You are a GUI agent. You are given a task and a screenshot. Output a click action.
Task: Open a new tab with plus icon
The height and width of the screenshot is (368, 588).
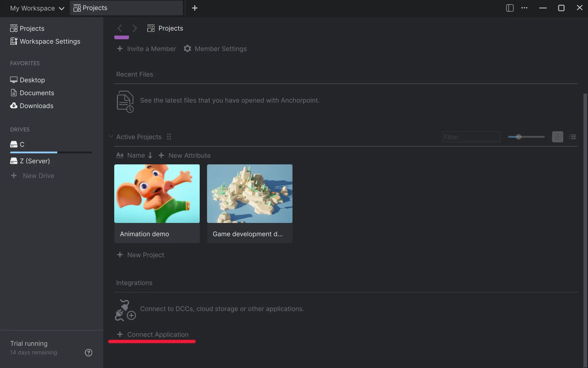pos(195,8)
